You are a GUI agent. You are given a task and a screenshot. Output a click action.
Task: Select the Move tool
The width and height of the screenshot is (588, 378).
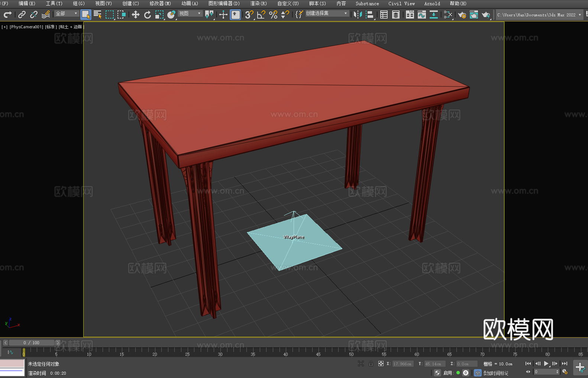point(136,14)
